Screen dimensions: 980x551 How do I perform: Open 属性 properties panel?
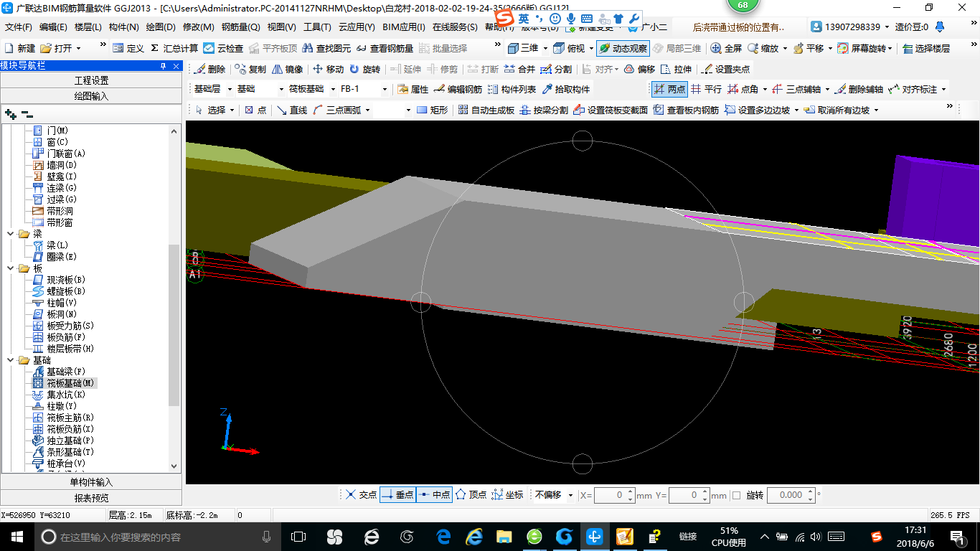(x=413, y=90)
